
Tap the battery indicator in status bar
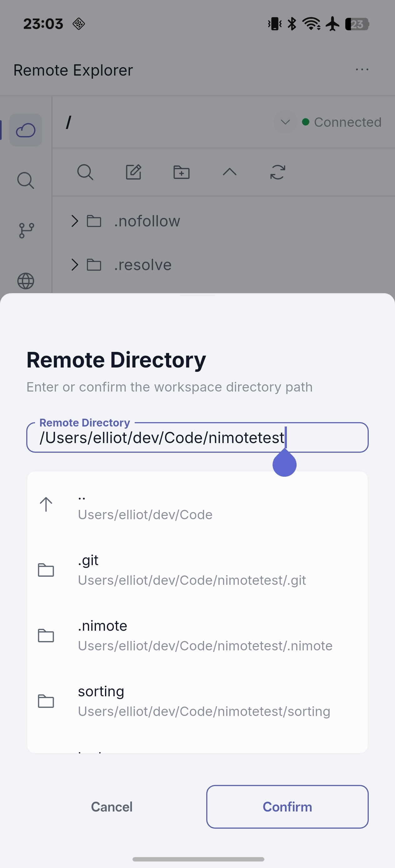click(x=357, y=24)
